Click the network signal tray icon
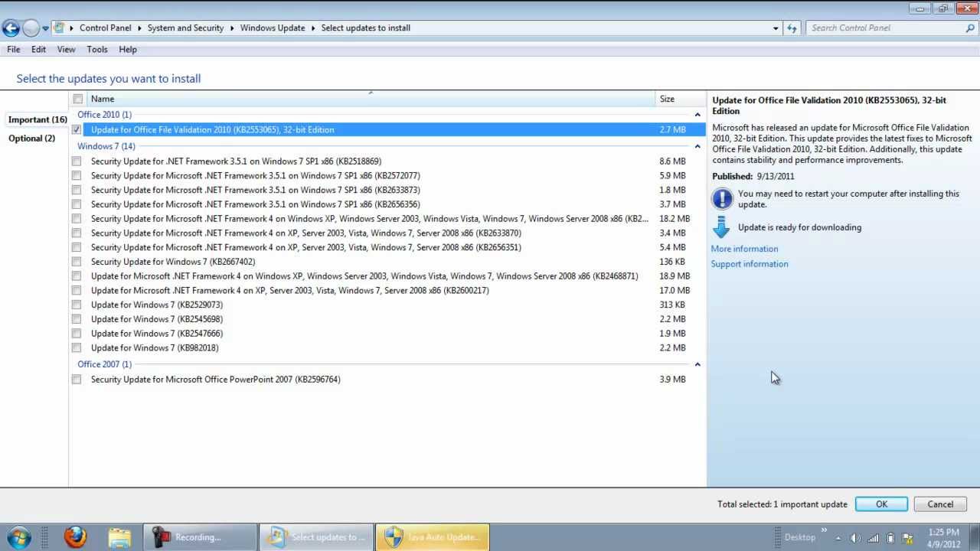 873,538
